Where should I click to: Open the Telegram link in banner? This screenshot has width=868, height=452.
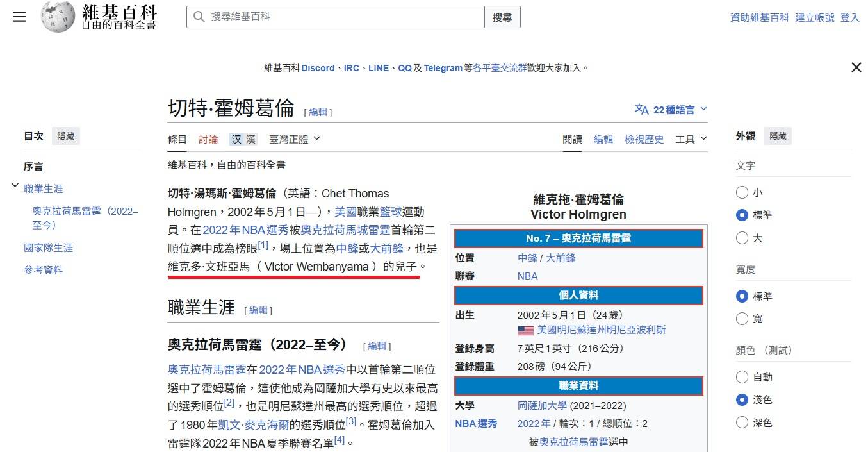443,68
